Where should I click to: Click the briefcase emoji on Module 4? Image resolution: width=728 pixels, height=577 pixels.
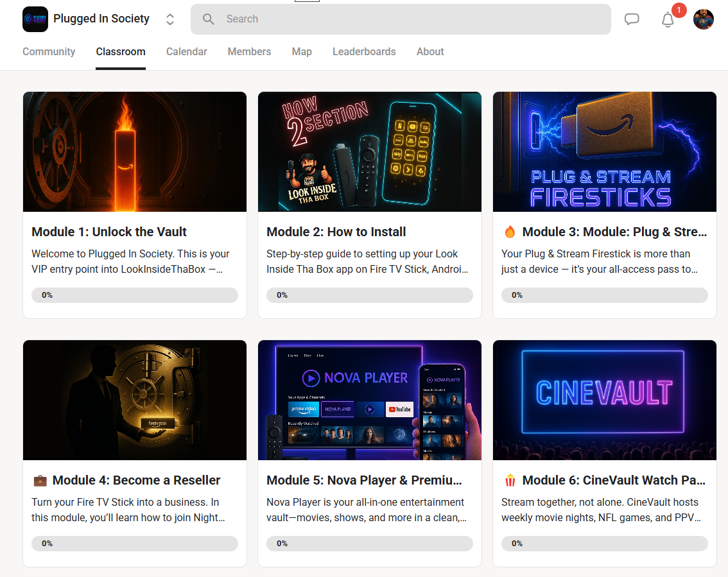40,481
